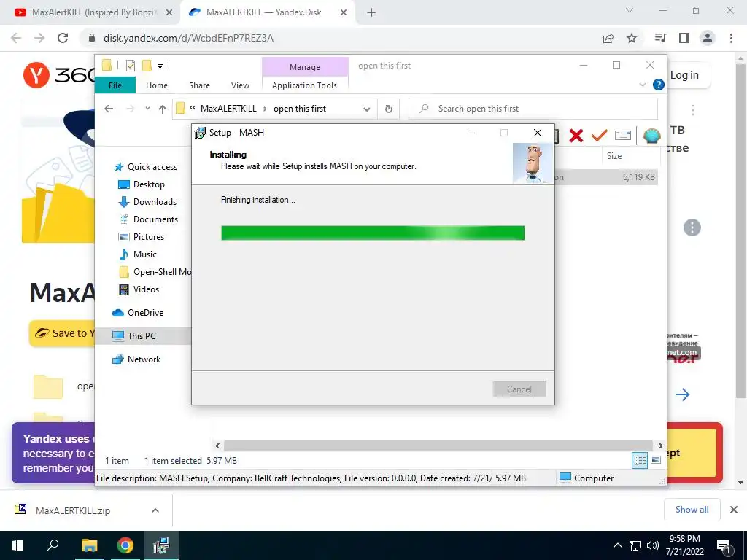Click MASH Setup icon on taskbar
The image size is (747, 560).
[x=161, y=545]
